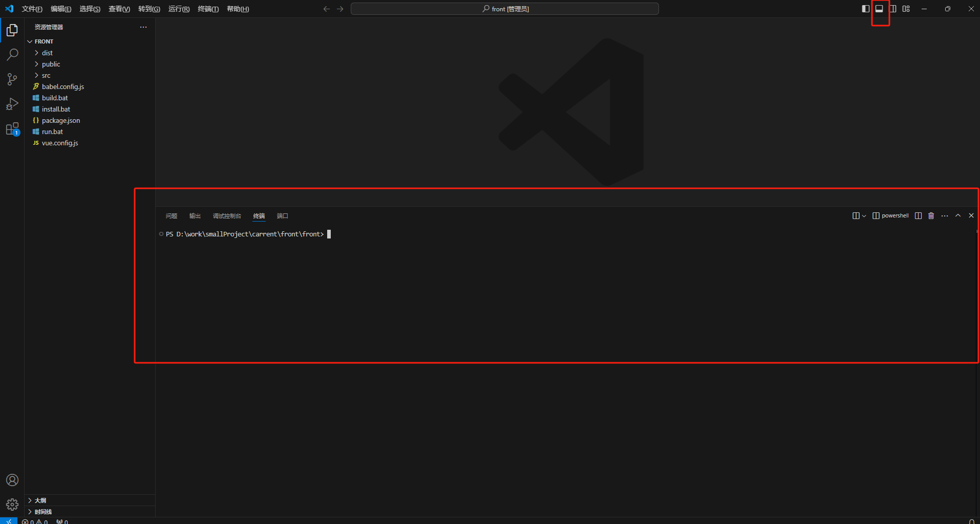The width and height of the screenshot is (980, 524).
Task: Switch to the 端口 panel tab
Action: pyautogui.click(x=283, y=216)
